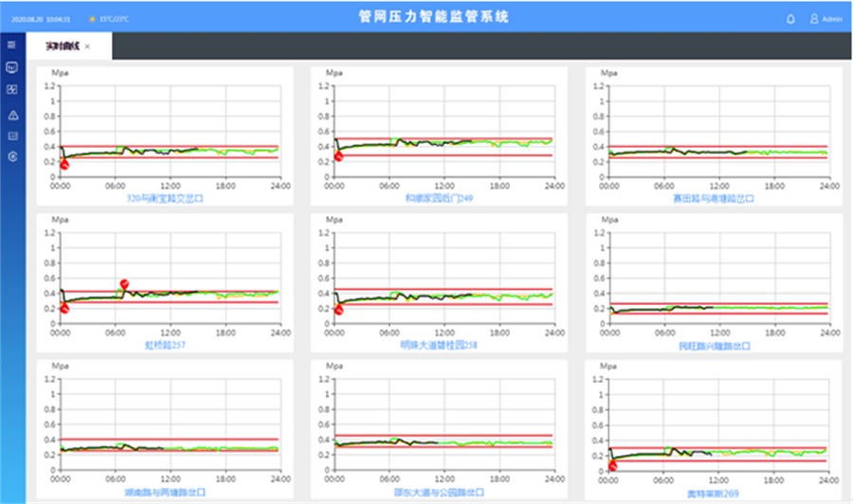Toggle the hamburger menu in the sidebar
Image resolution: width=853 pixels, height=504 pixels.
[11, 45]
